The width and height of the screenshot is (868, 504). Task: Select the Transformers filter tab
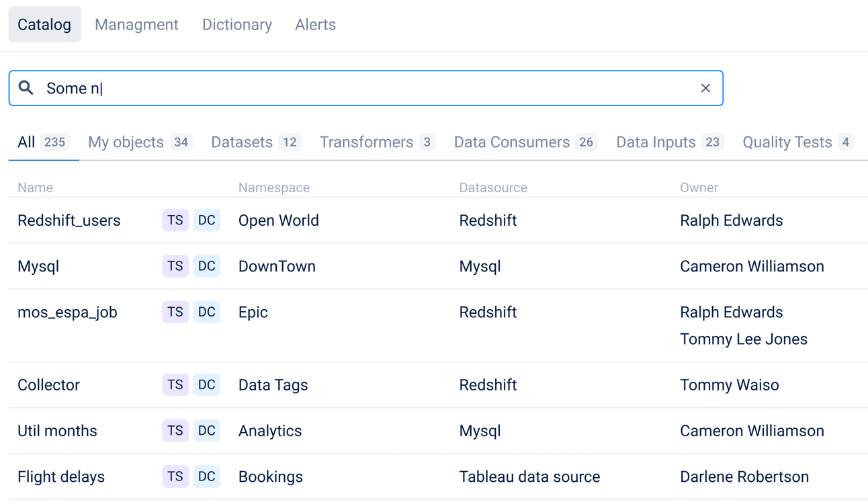[x=377, y=142]
